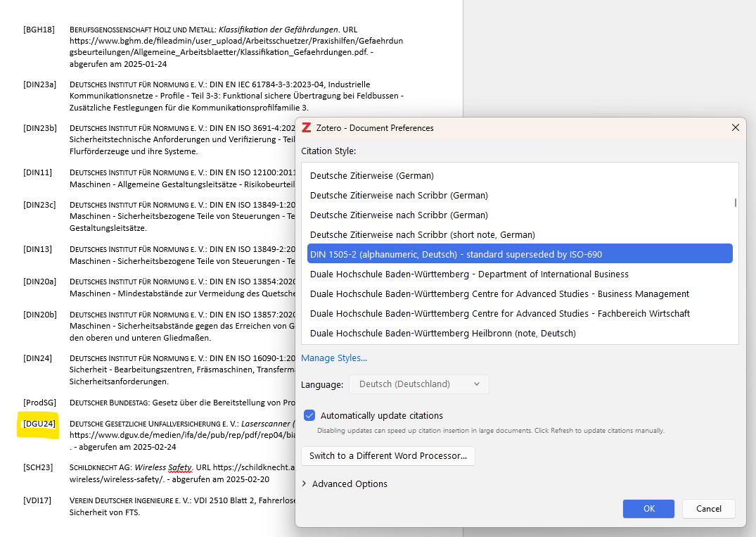
Task: Click the citation style list scrollbar thumb
Action: pos(736,203)
